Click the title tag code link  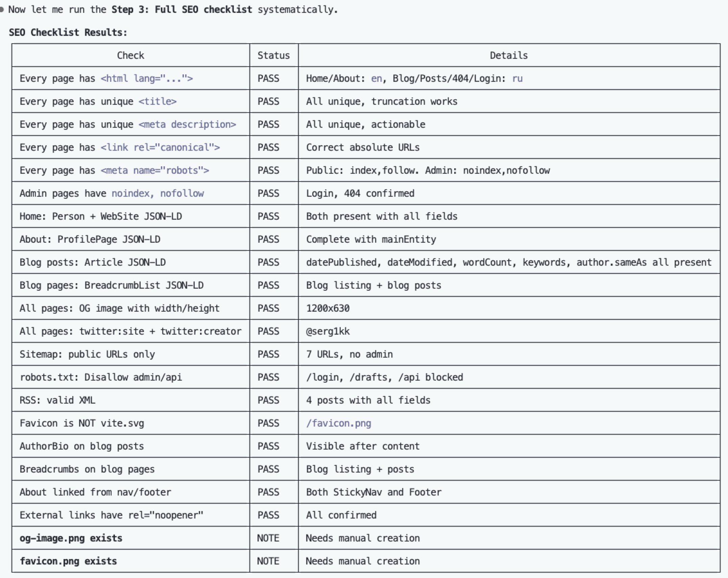point(157,101)
